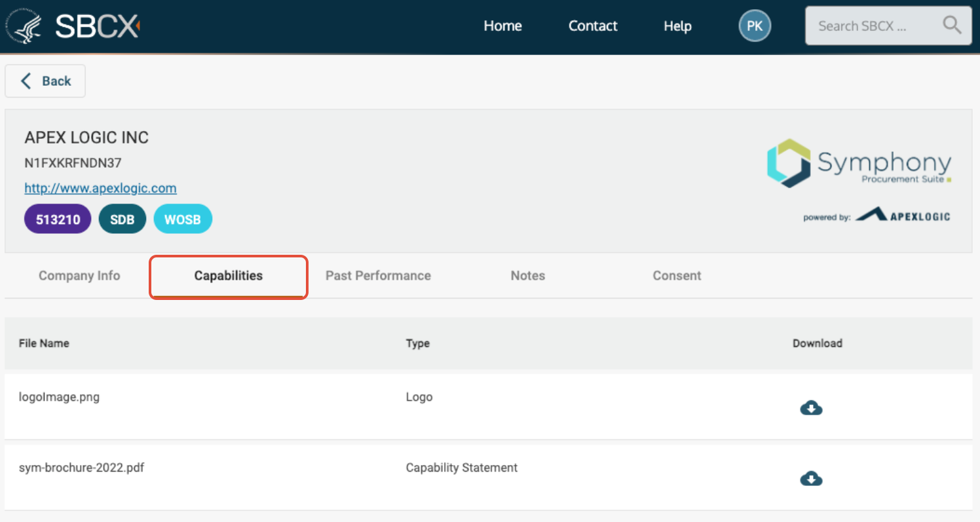Click the powered by APEXLOGIC logo
Screen dimensions: 980x522
(876, 215)
